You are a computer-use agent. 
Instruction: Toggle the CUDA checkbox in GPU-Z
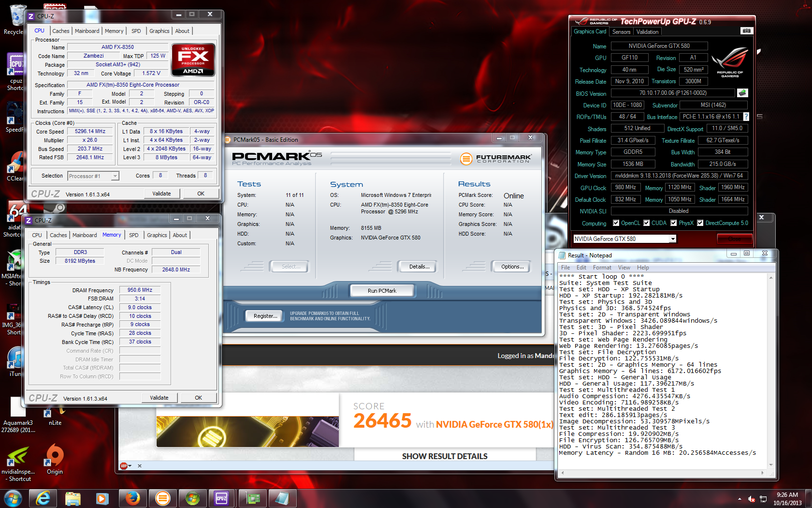pyautogui.click(x=646, y=223)
